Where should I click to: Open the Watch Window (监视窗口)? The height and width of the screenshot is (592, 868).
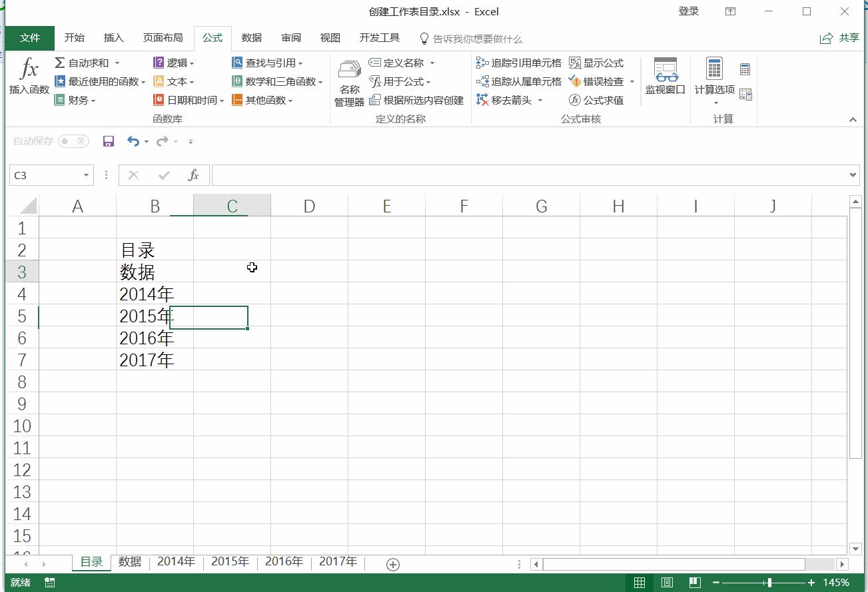(x=664, y=75)
